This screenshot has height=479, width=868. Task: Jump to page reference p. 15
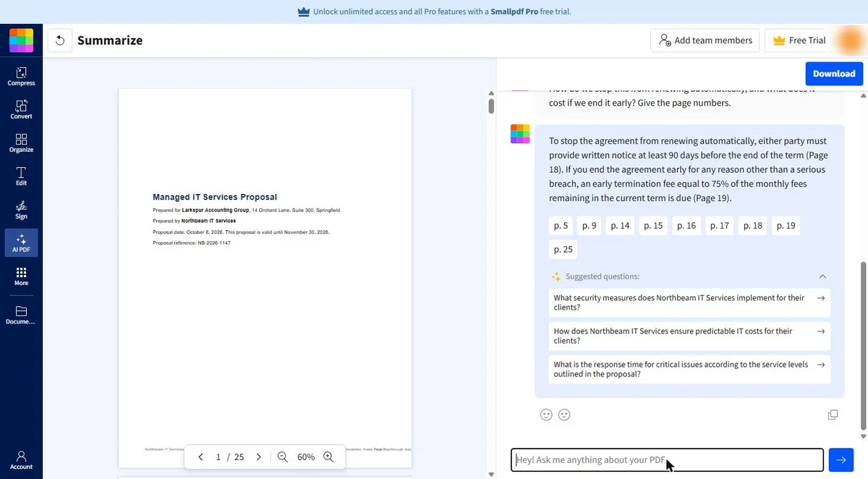653,226
